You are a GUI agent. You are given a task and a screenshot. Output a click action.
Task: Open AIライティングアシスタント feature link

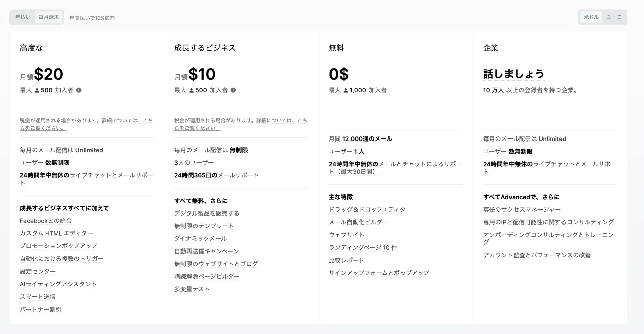58,284
